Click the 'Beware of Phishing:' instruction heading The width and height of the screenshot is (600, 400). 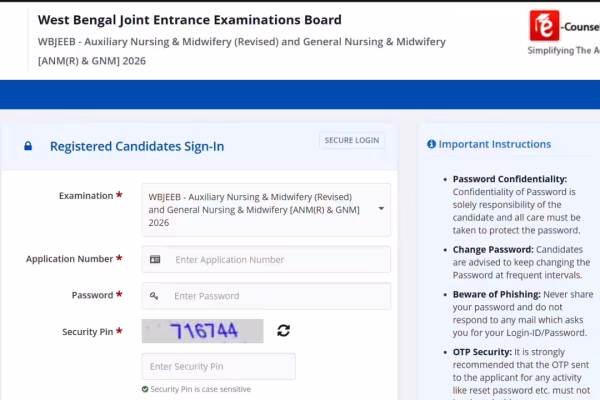coord(497,294)
